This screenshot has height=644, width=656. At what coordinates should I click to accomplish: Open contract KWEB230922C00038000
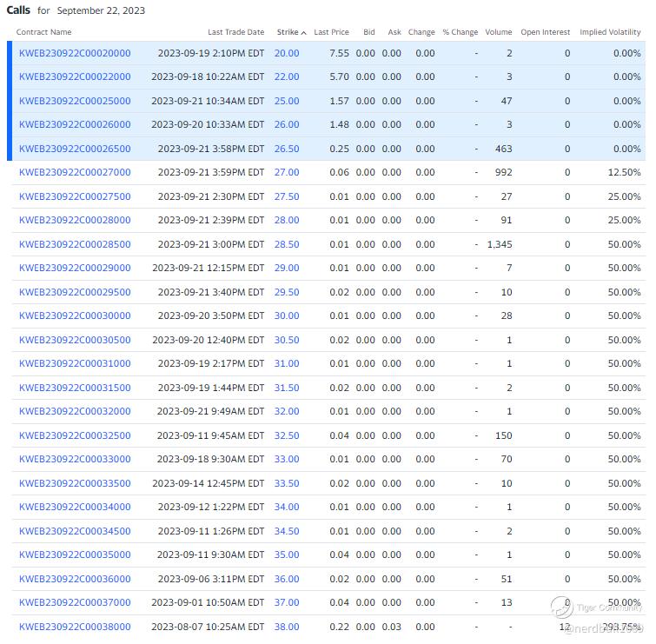pyautogui.click(x=75, y=627)
